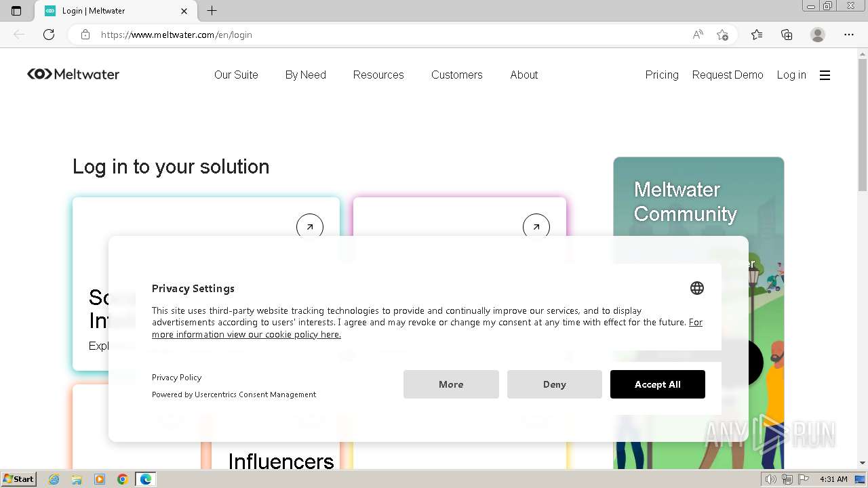Click the Microsoft Edge taskbar icon
Viewport: 868px width, 488px height.
pyautogui.click(x=146, y=479)
